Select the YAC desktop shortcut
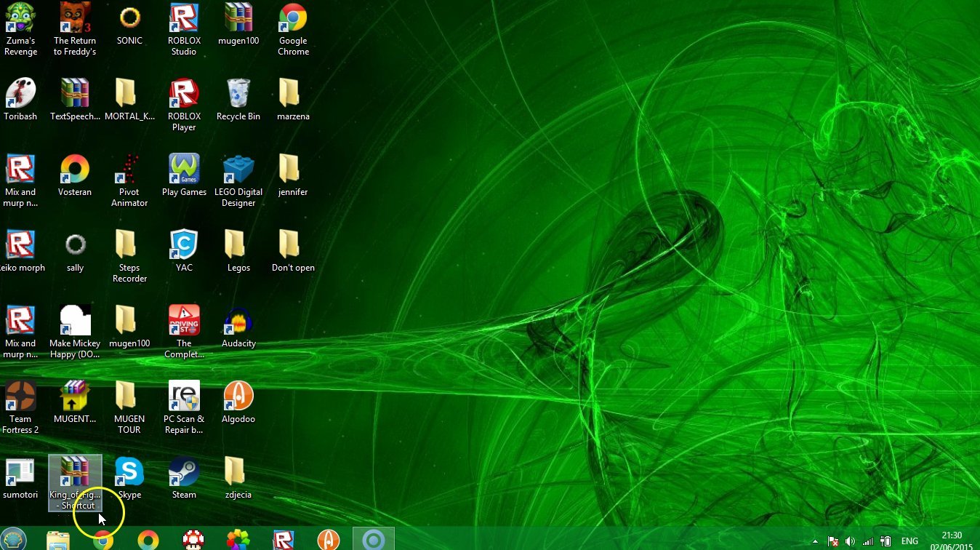This screenshot has width=980, height=550. pyautogui.click(x=184, y=251)
